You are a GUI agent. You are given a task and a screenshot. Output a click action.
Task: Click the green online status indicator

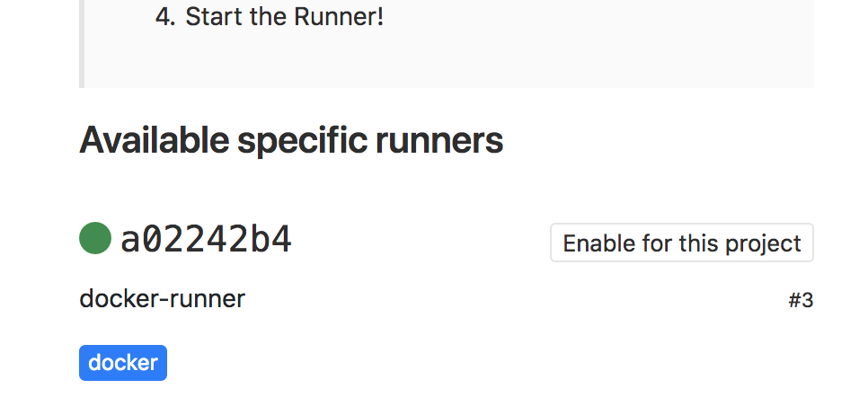[x=95, y=239]
